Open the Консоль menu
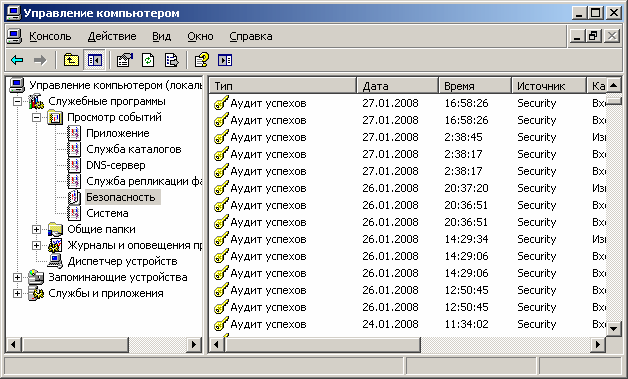 click(50, 36)
